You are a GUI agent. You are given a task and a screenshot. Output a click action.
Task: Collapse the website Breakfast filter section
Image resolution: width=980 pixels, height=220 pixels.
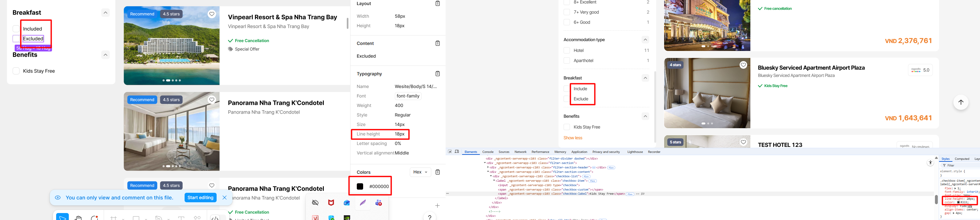[645, 78]
